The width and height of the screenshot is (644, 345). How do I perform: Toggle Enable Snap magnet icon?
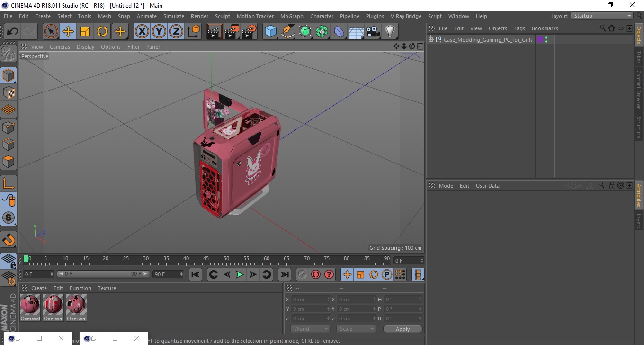pos(9,239)
